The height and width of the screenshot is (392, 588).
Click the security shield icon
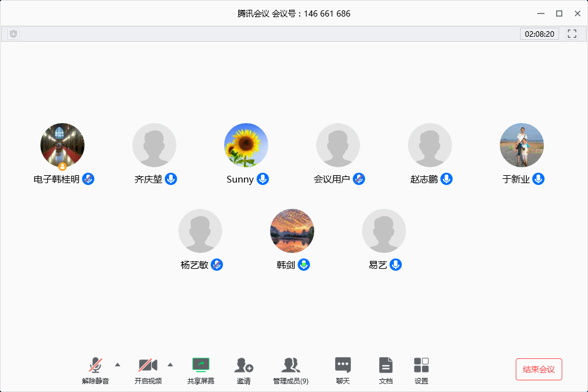coord(13,34)
